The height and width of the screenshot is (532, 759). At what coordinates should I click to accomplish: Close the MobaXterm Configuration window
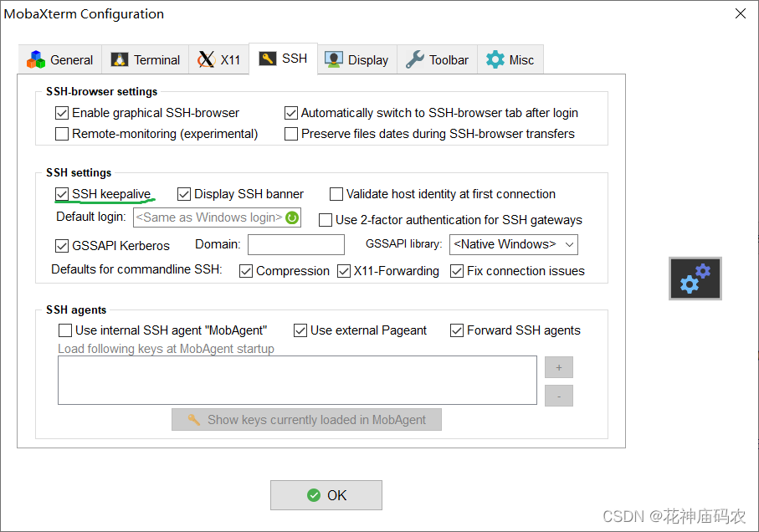740,13
